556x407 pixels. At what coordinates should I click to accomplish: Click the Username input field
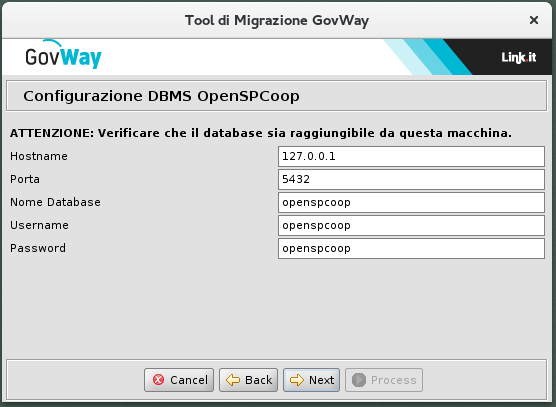click(411, 225)
